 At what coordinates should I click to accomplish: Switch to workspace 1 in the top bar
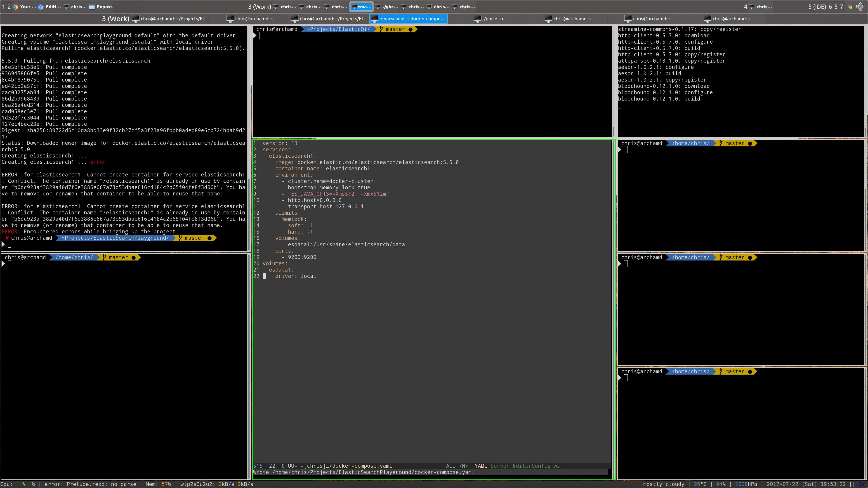coord(3,6)
